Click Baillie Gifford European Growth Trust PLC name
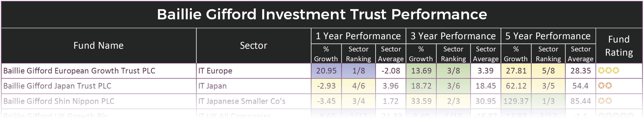Image resolution: width=644 pixels, height=136 pixels. [x=79, y=71]
